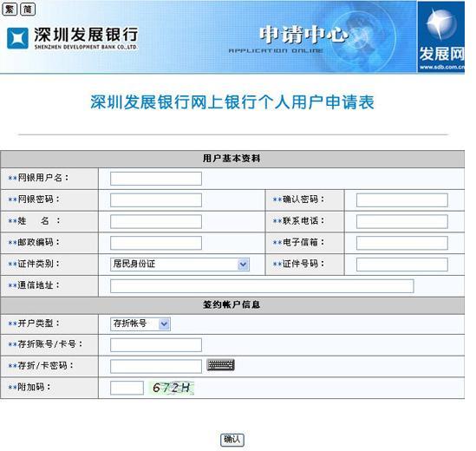Screen dimensions: 476x451
Task: Open the 证件类别 dropdown showing 居民身份证
Action: coord(180,265)
